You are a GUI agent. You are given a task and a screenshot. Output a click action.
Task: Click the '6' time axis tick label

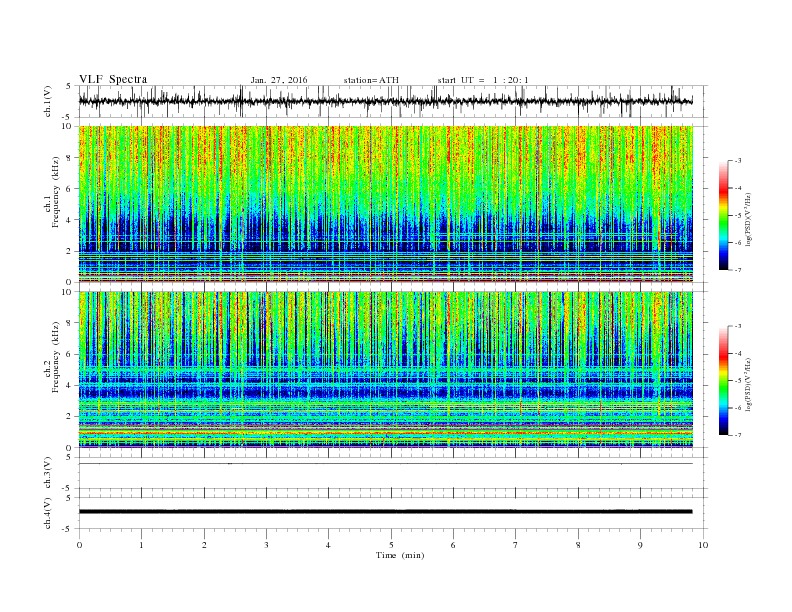tap(453, 545)
